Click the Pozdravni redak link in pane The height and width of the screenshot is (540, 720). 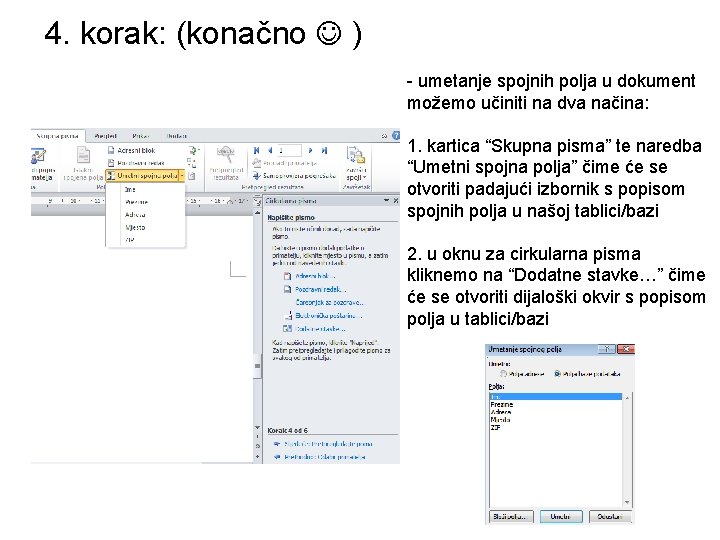click(321, 289)
